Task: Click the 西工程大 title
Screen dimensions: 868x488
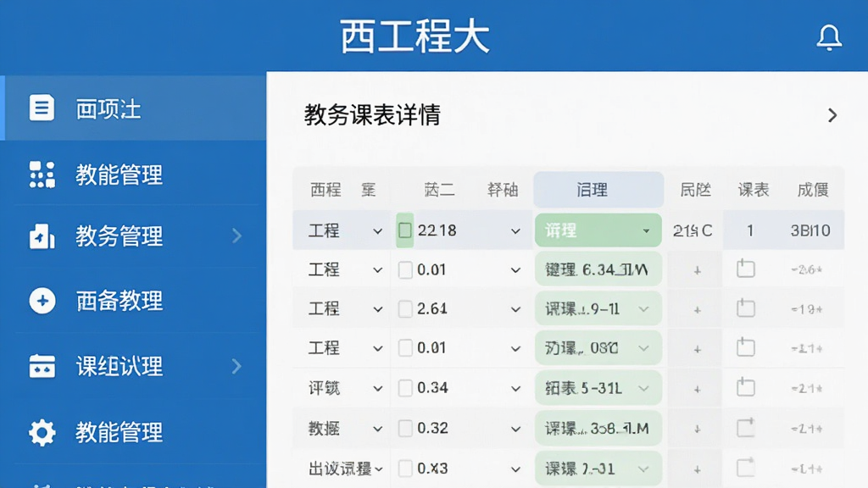Action: pyautogui.click(x=415, y=36)
